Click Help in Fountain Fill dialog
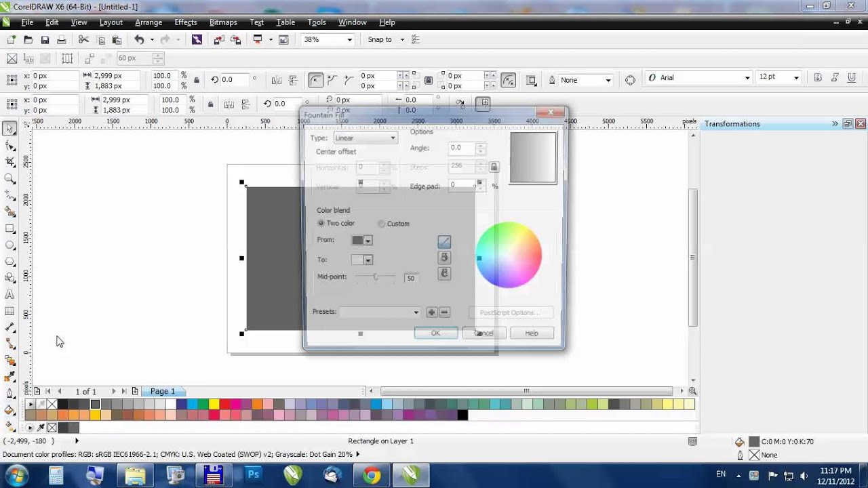This screenshot has width=868, height=488. (532, 333)
